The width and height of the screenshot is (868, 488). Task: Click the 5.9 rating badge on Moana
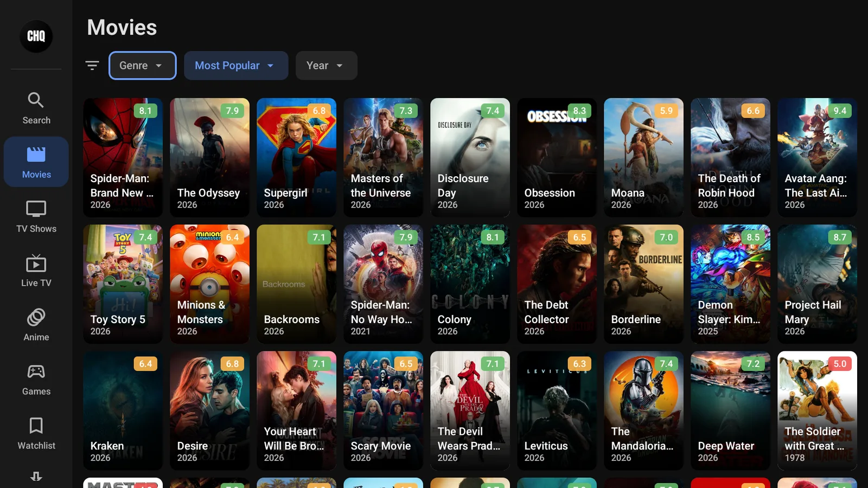coord(666,111)
